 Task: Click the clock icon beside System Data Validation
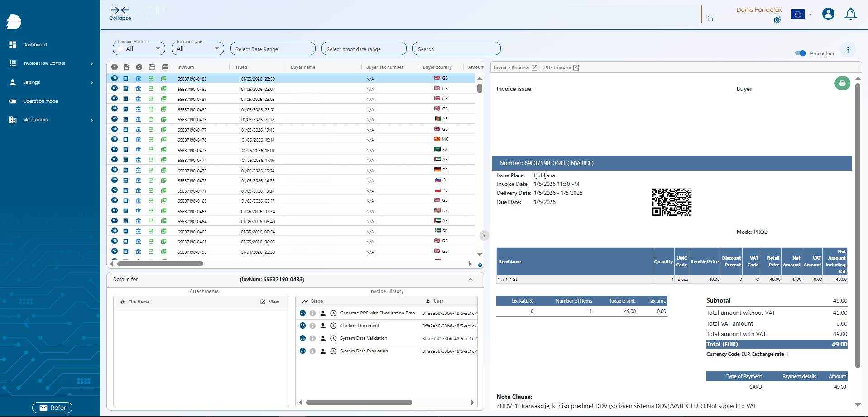333,338
